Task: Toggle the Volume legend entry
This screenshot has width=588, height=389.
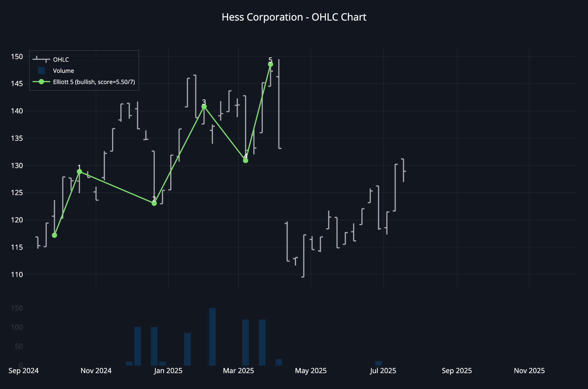Action: tap(63, 71)
